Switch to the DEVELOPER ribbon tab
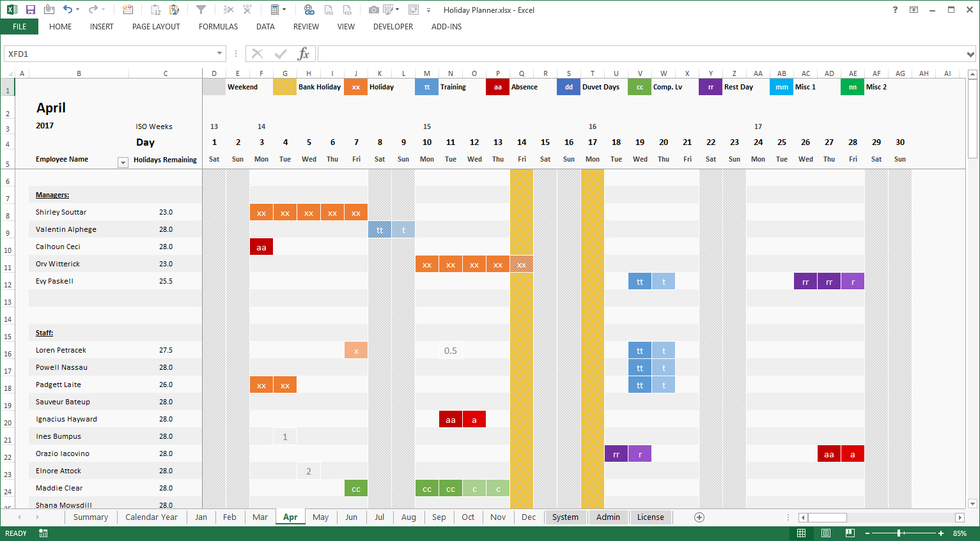 point(393,26)
